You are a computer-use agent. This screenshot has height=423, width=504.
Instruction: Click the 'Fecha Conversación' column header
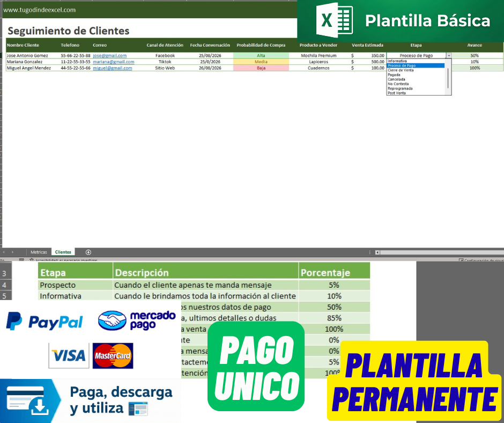210,45
